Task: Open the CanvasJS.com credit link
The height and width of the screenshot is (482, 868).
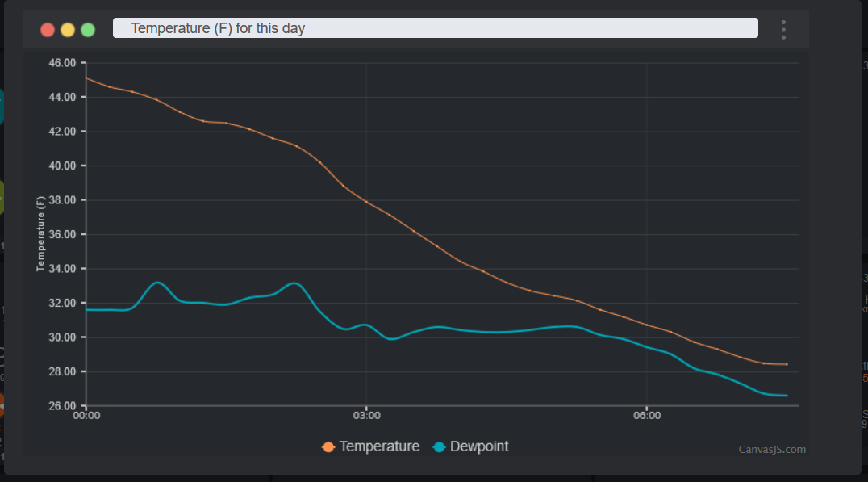Action: click(x=772, y=450)
